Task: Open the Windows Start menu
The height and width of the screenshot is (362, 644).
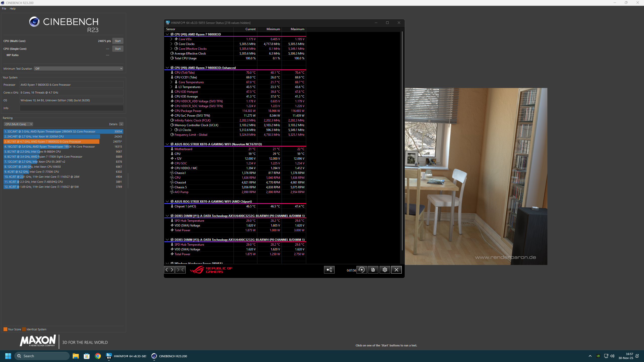Action: (x=8, y=356)
